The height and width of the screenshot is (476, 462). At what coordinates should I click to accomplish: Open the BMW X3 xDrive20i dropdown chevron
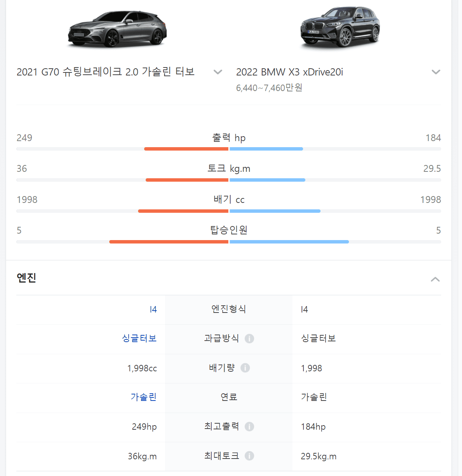[x=436, y=72]
